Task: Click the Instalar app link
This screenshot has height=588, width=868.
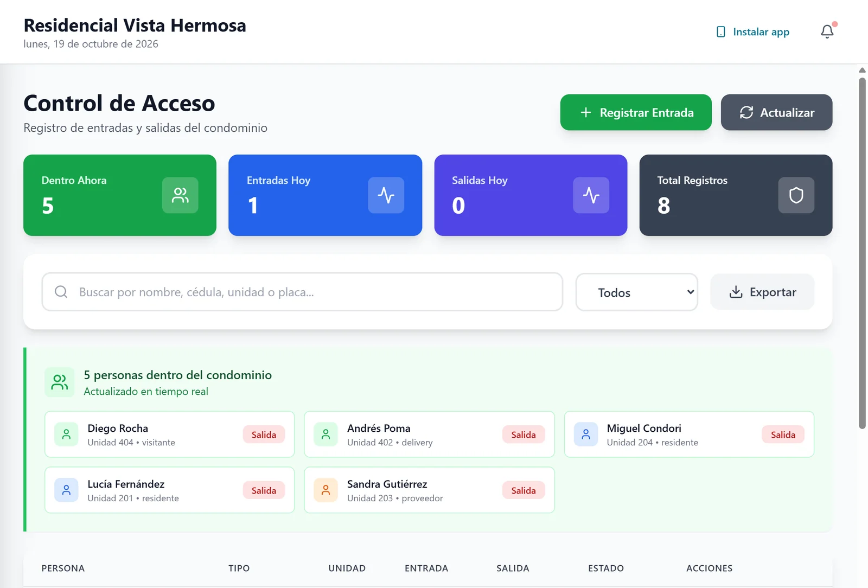Action: [753, 32]
